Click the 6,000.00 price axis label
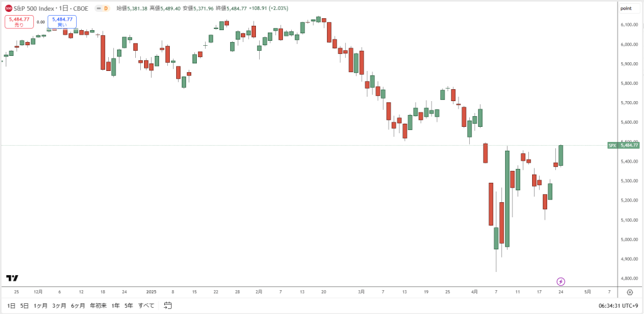Image resolution: width=644 pixels, height=314 pixels. tap(629, 44)
